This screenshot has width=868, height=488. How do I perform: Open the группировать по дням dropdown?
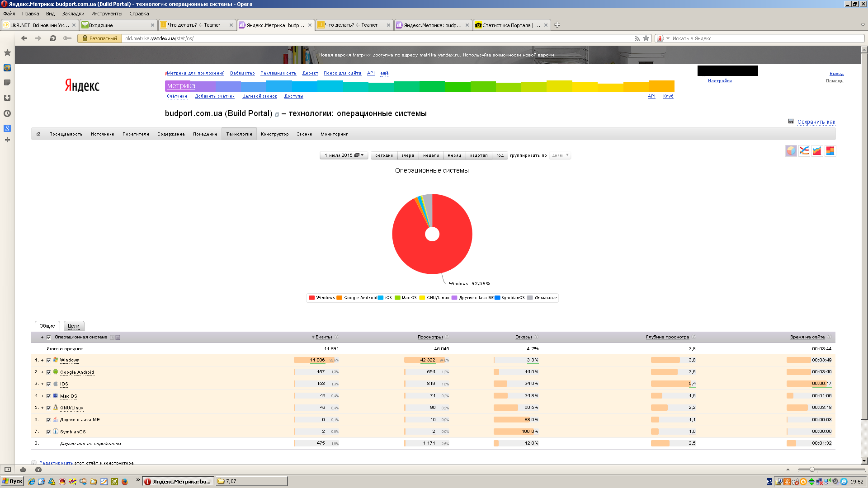pyautogui.click(x=560, y=155)
